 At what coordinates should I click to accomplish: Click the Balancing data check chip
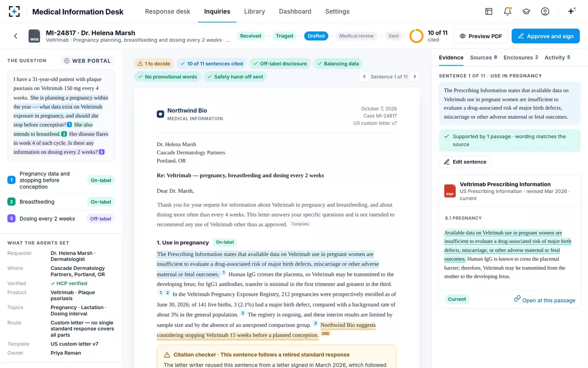tap(338, 63)
